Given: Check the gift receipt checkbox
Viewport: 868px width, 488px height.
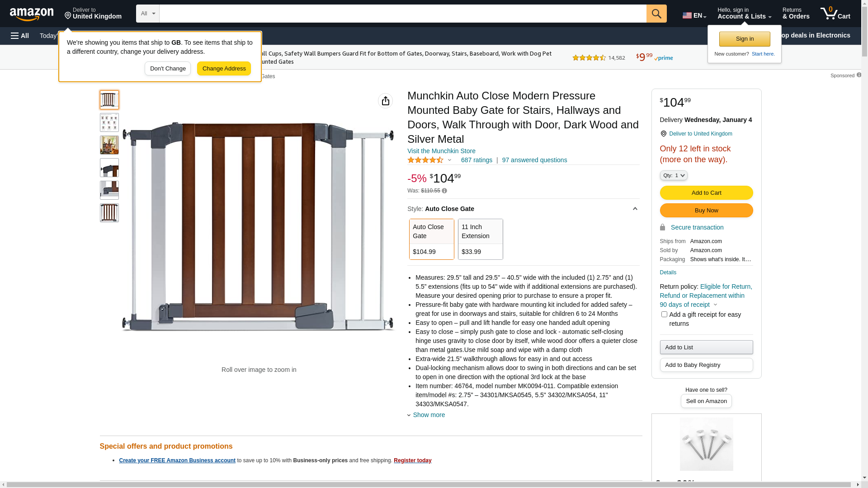Looking at the screenshot, I should [664, 314].
